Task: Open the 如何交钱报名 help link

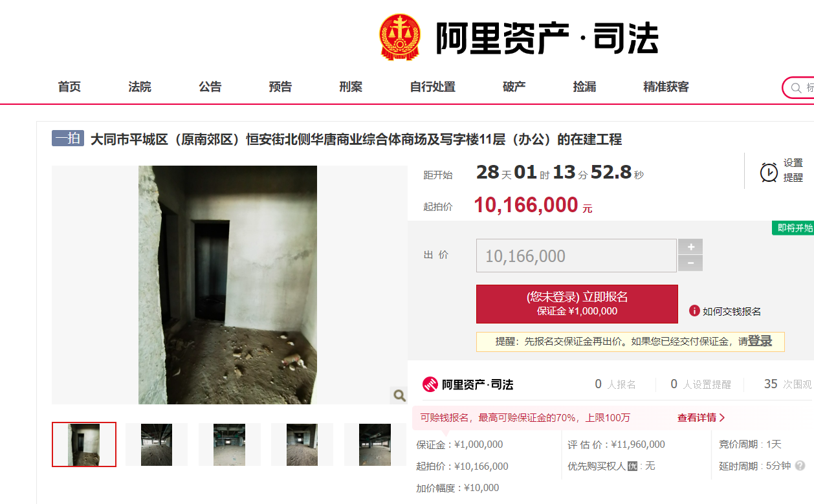Action: pyautogui.click(x=732, y=312)
